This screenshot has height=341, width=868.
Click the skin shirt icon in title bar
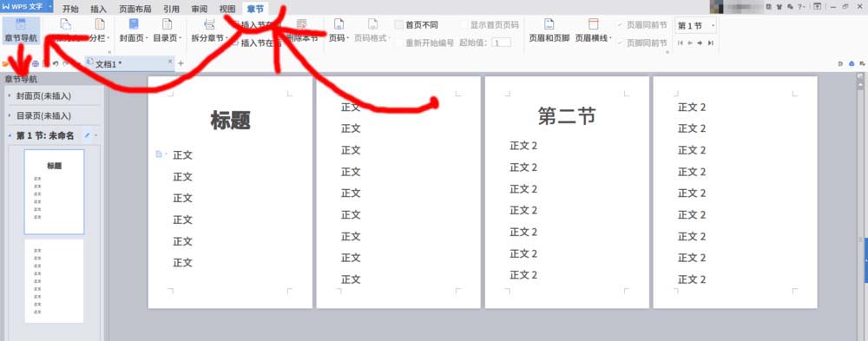tap(779, 6)
